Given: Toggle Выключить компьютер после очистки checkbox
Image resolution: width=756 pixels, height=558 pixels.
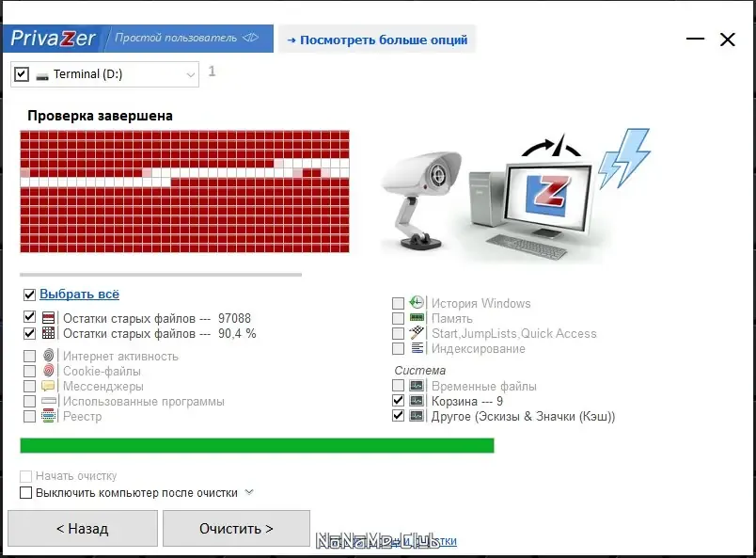Looking at the screenshot, I should pyautogui.click(x=26, y=493).
